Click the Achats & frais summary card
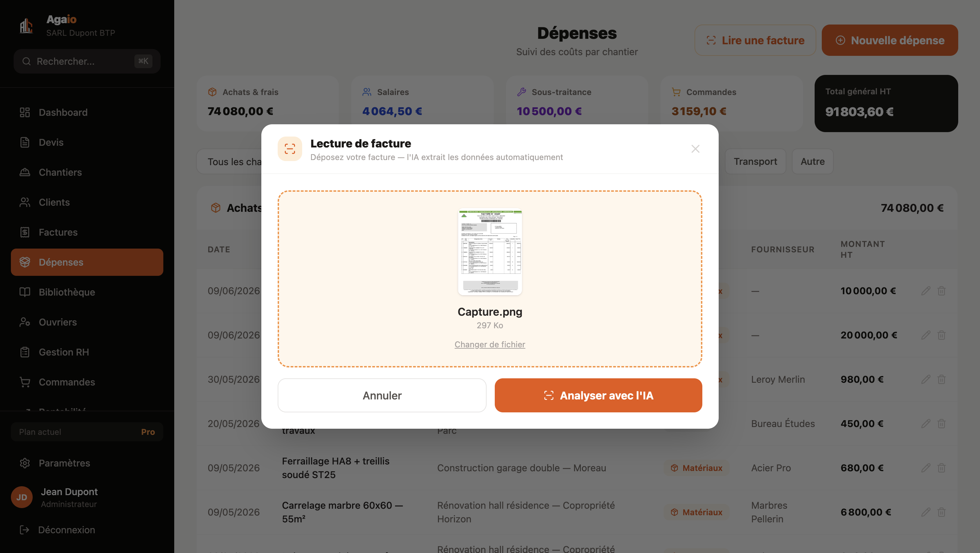 coord(268,103)
